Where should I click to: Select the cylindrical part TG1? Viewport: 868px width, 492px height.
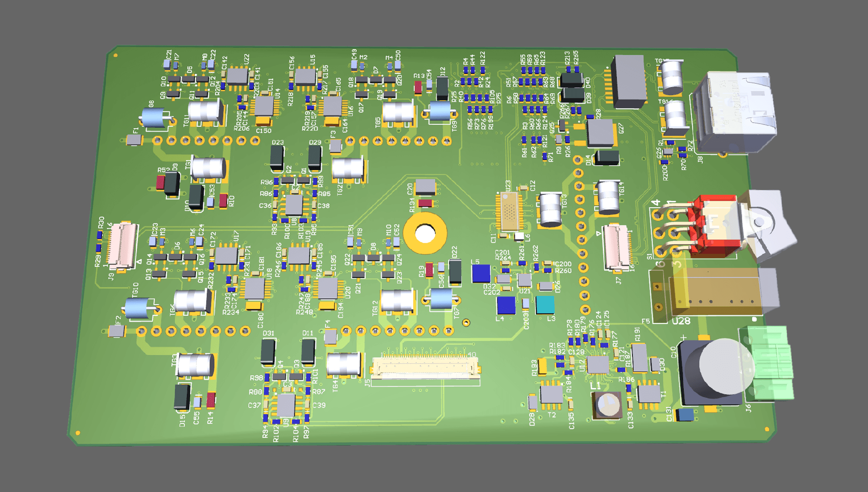pyautogui.click(x=209, y=168)
